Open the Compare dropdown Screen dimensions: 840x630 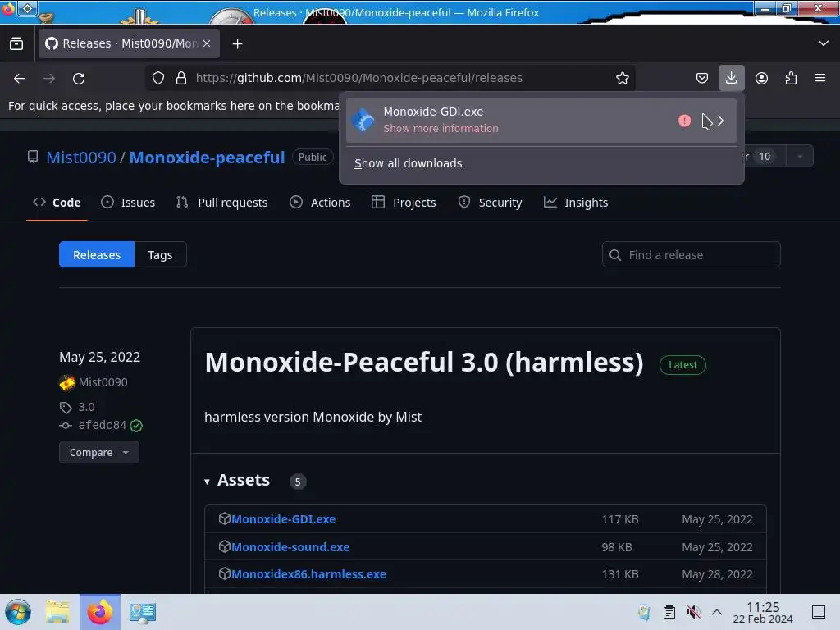click(99, 452)
